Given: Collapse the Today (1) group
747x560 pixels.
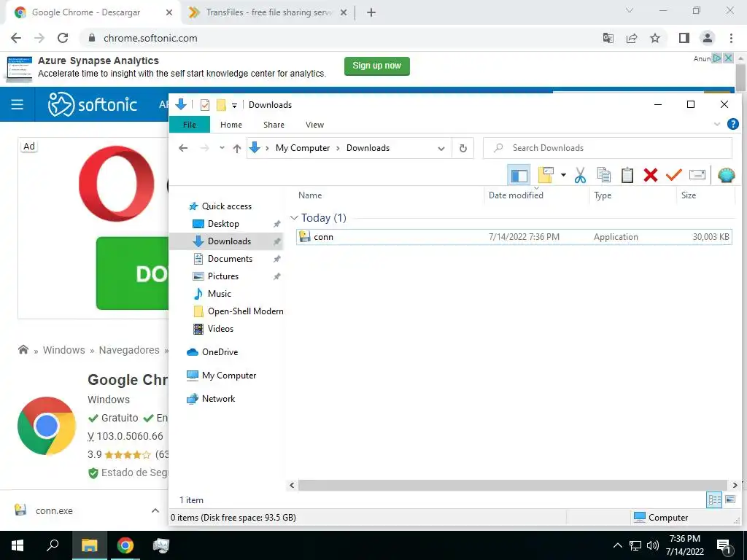Looking at the screenshot, I should click(294, 218).
